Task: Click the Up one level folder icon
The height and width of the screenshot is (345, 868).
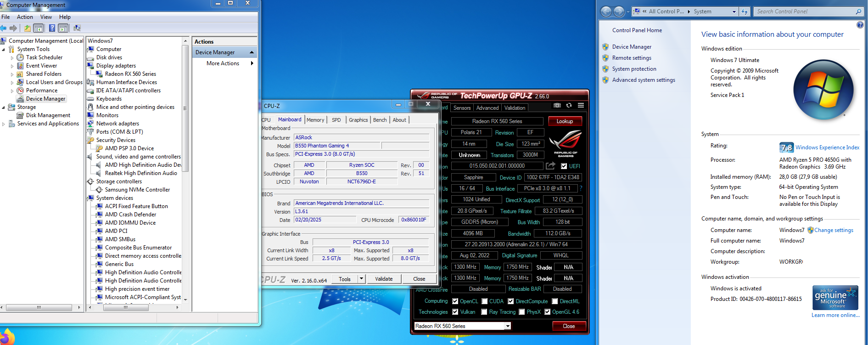Action: pos(28,28)
